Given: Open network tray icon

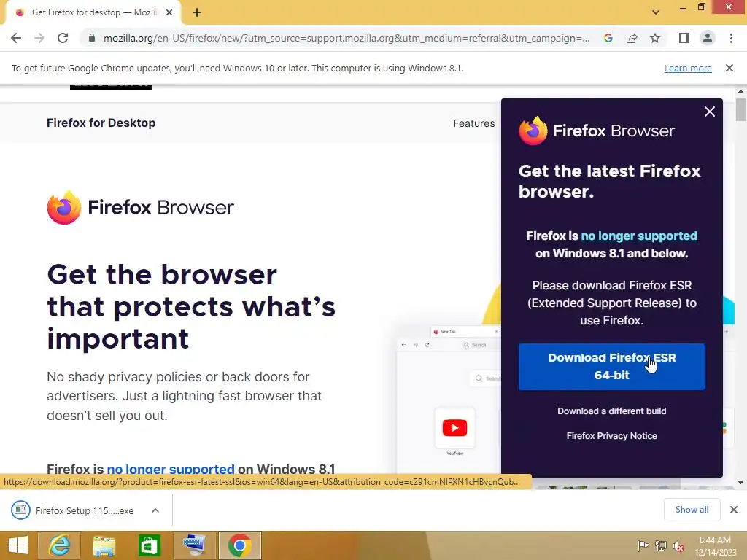Looking at the screenshot, I should pos(661,545).
